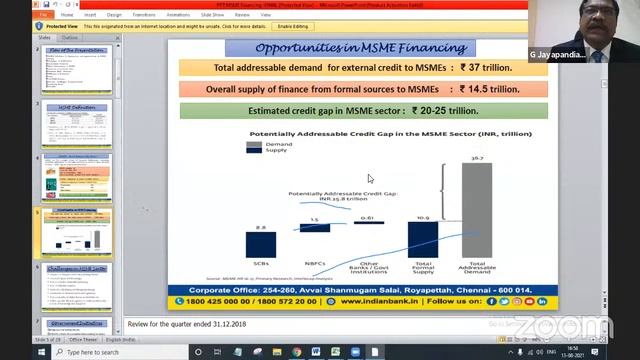Open the View ribbon tab
Viewport: 640px width, 360px height.
266,15
